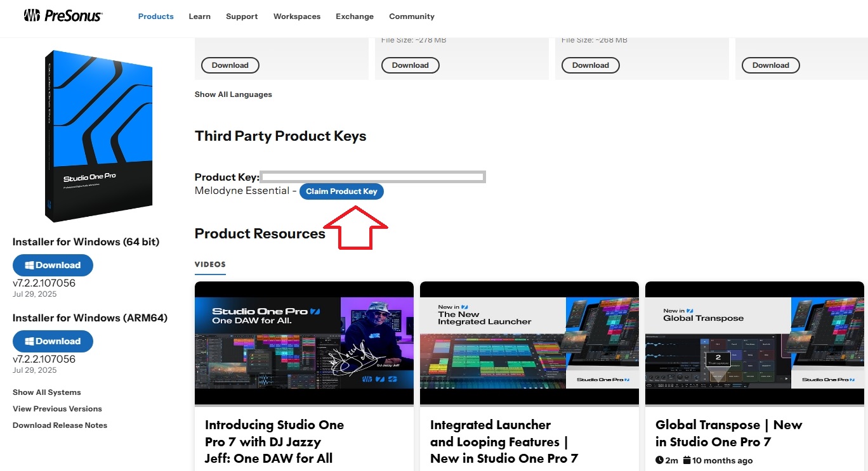Open Integrated Launcher video thumbnail
Image resolution: width=868 pixels, height=471 pixels.
[529, 343]
